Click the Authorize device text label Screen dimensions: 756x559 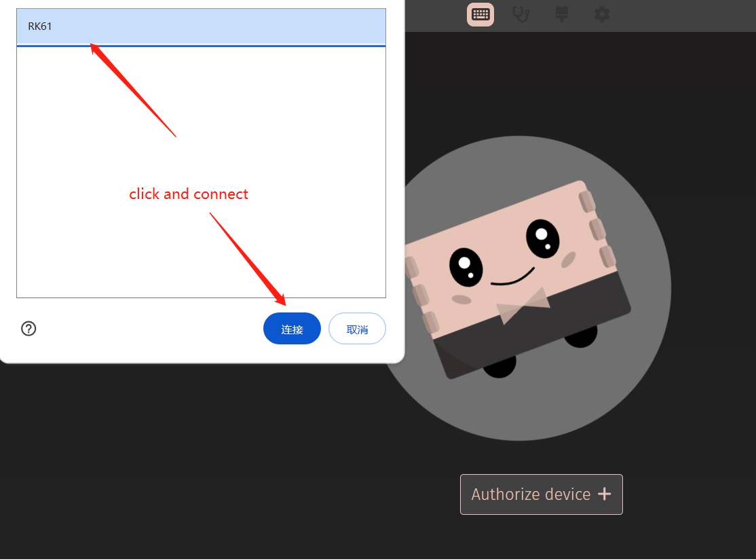point(531,494)
